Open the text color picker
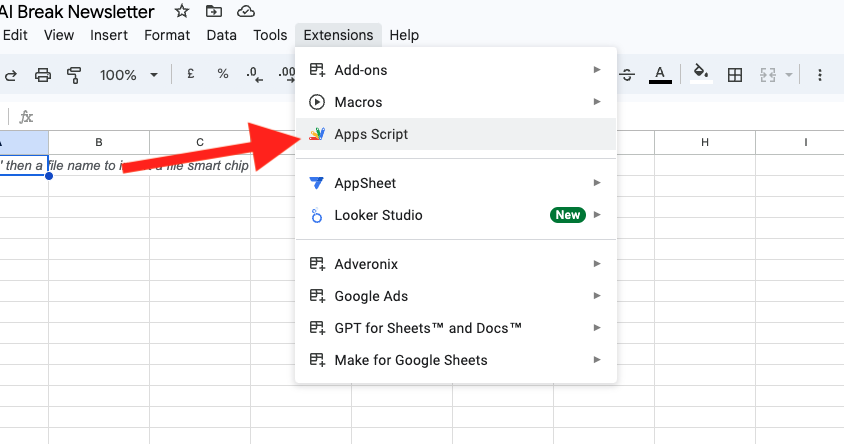This screenshot has height=444, width=844. point(660,75)
